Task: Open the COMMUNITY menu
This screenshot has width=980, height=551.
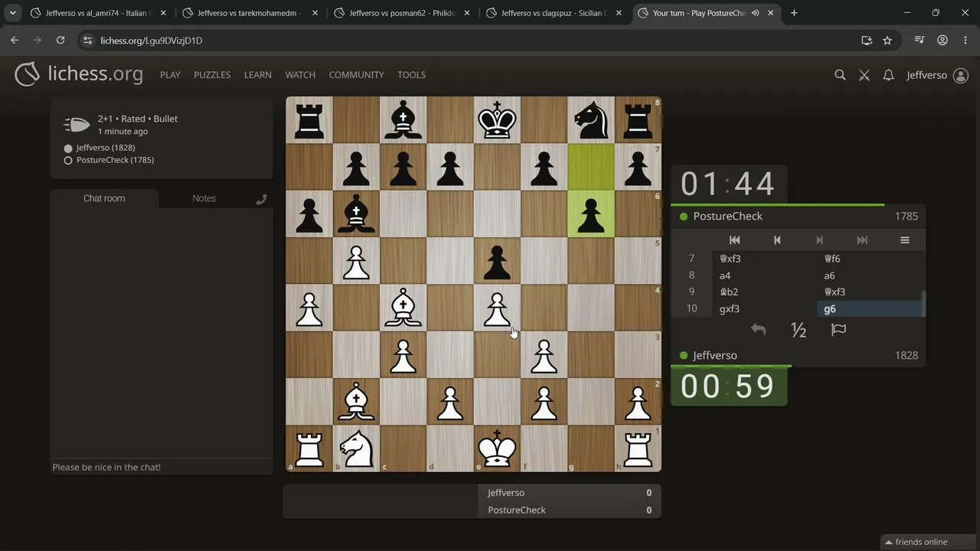Action: point(356,75)
